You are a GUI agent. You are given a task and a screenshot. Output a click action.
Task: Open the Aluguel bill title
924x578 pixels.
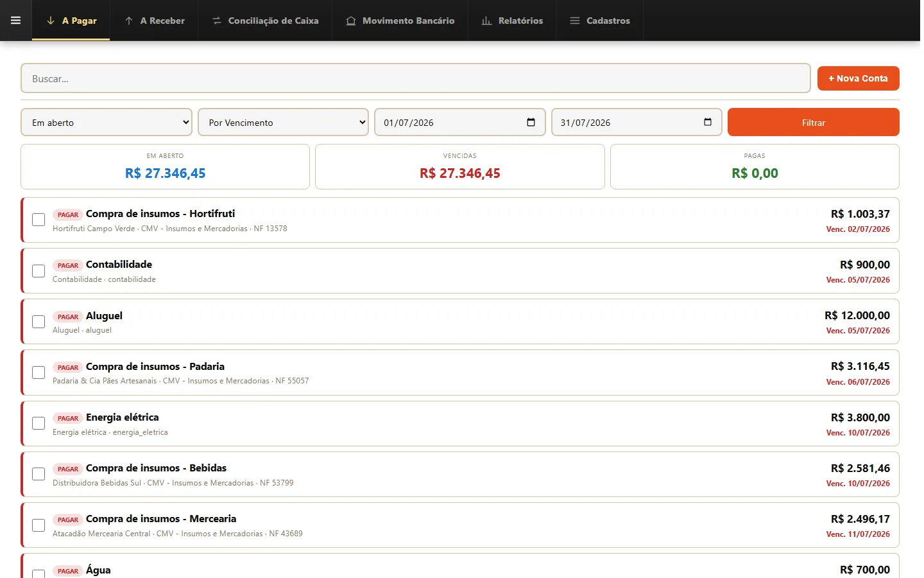pos(104,315)
